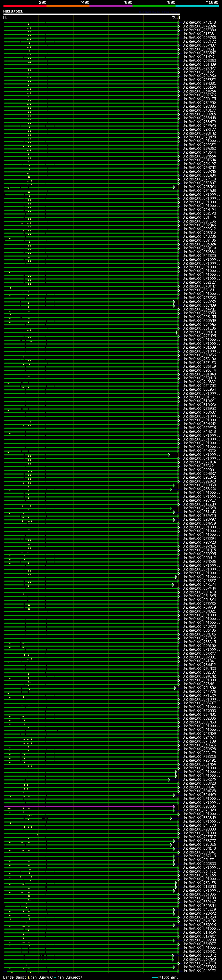
Task: Open hit UniRef100_C1FGB1
Action: coord(199,34)
